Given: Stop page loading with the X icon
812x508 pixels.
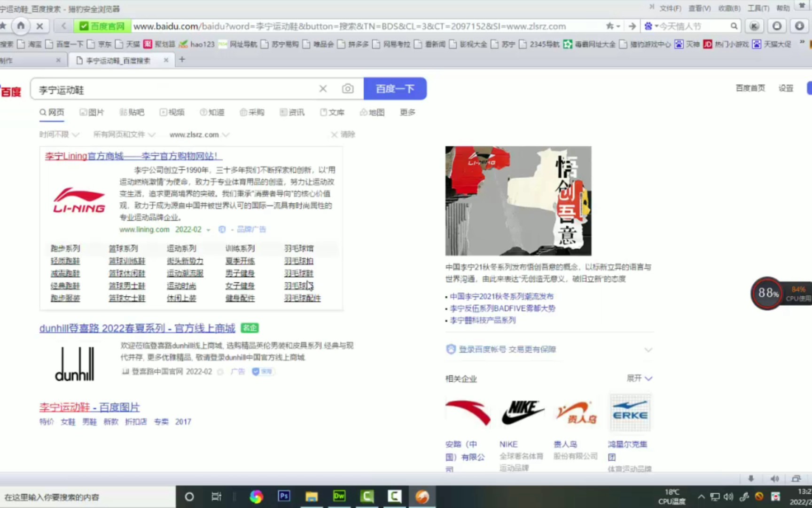Looking at the screenshot, I should [40, 26].
